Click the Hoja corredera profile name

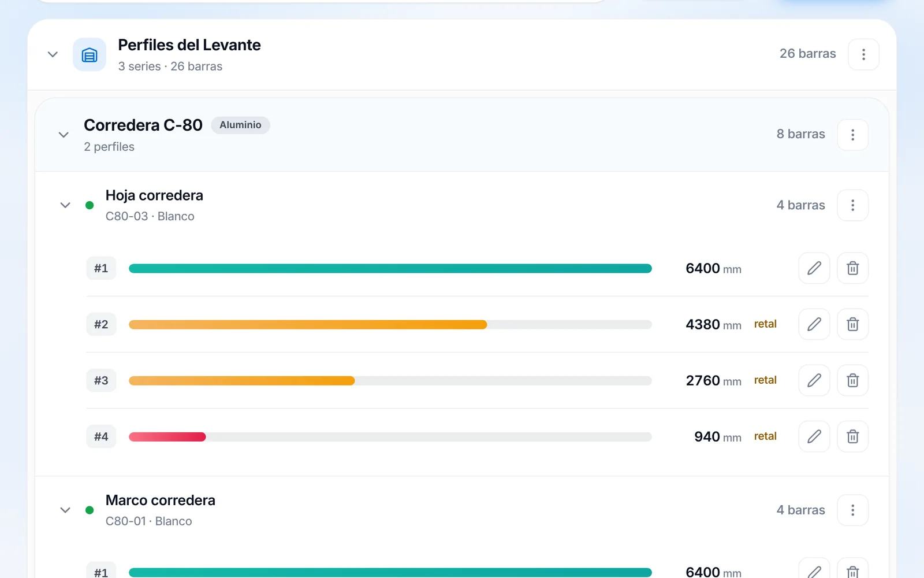[154, 195]
